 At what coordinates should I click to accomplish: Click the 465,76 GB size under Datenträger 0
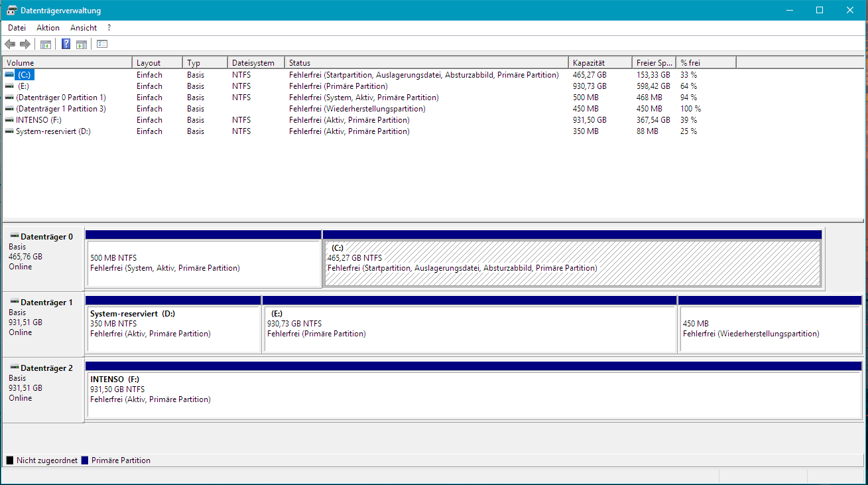(25, 257)
